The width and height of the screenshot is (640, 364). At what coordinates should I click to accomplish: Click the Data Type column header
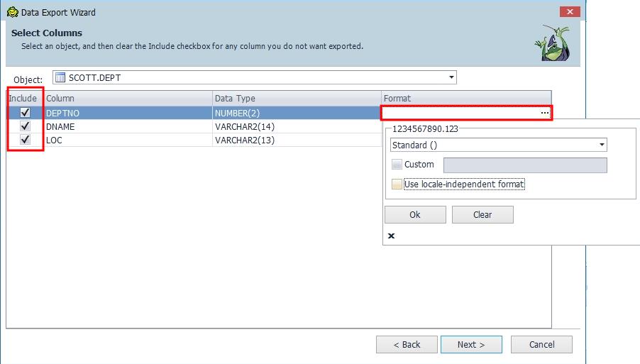click(296, 99)
